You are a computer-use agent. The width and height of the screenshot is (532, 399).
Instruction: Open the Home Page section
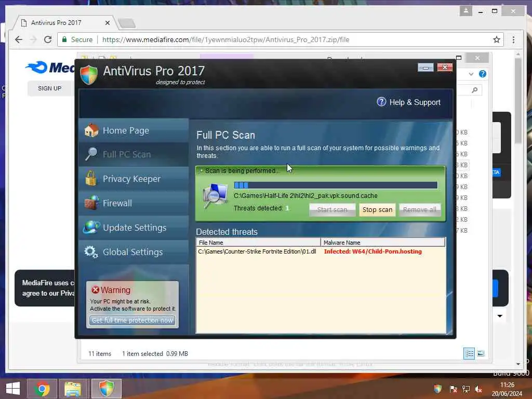[x=134, y=130]
